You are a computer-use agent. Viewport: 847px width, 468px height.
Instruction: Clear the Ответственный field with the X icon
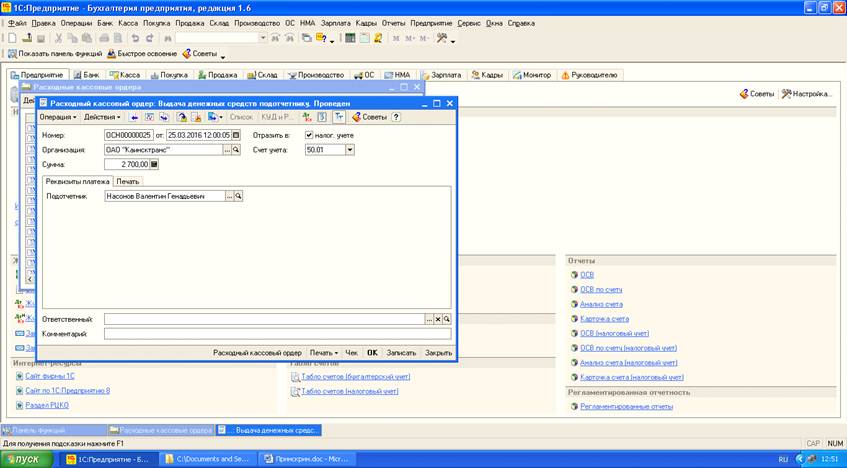click(x=437, y=318)
